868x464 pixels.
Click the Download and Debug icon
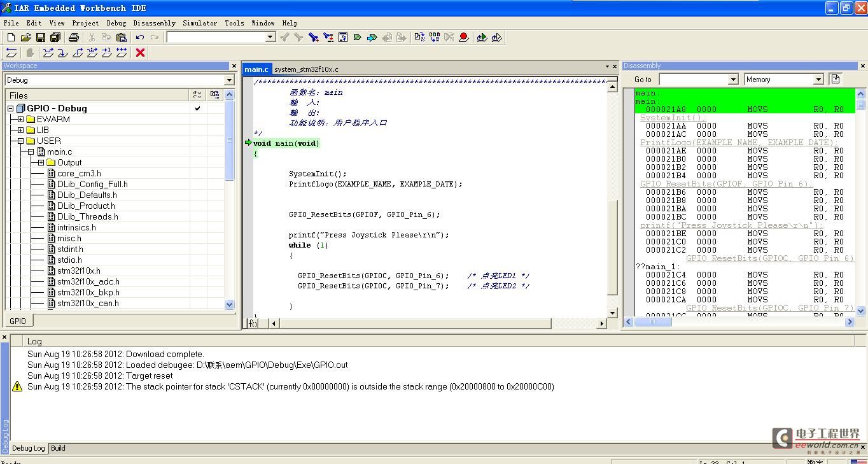[482, 38]
